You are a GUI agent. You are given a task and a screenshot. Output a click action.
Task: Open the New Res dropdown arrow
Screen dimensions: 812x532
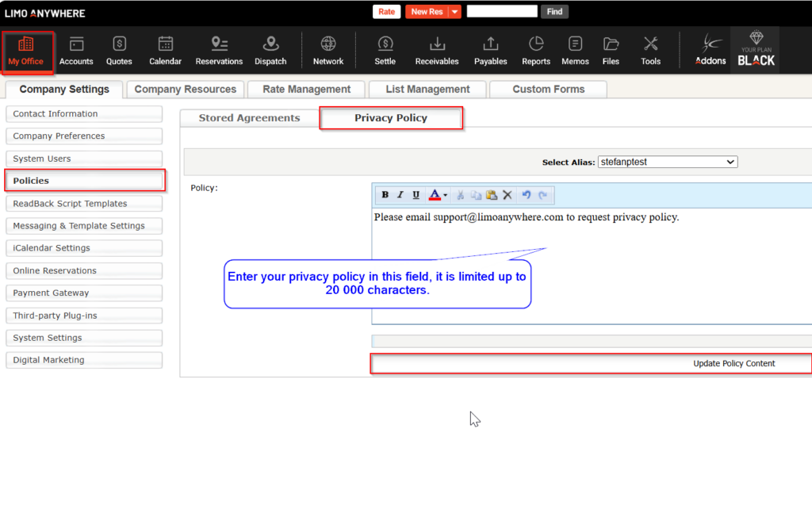tap(454, 12)
